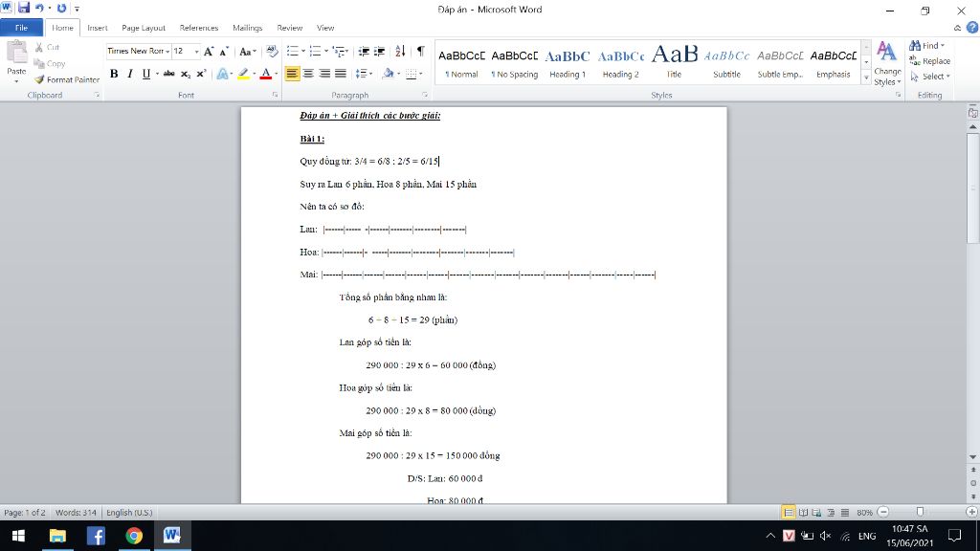Shrink font size with the A-down icon
This screenshot has width=980, height=551.
[x=224, y=52]
